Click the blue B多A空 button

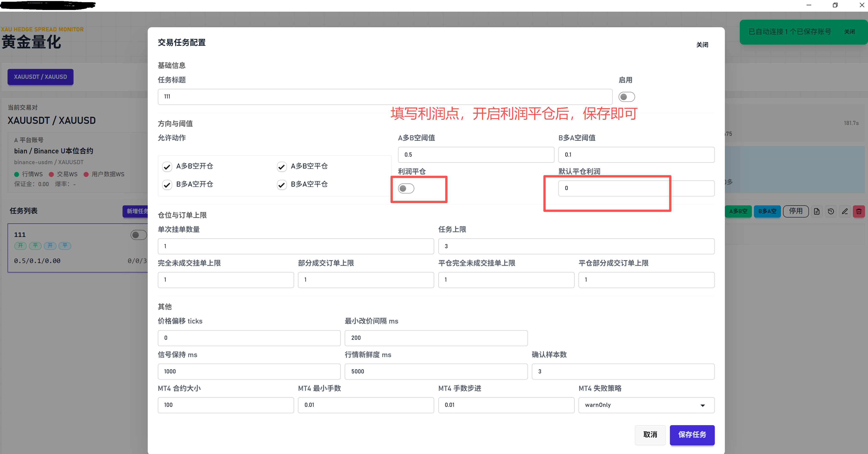(767, 212)
